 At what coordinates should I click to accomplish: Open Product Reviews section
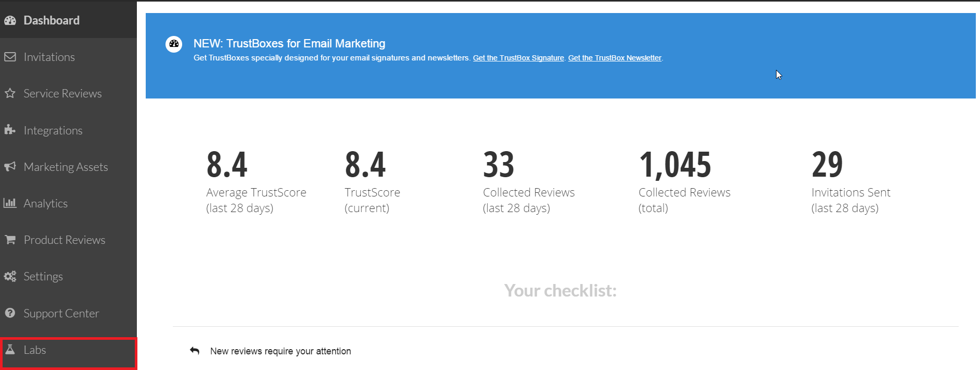point(68,240)
